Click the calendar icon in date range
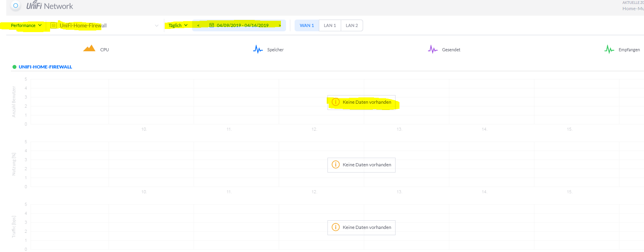 tap(212, 25)
